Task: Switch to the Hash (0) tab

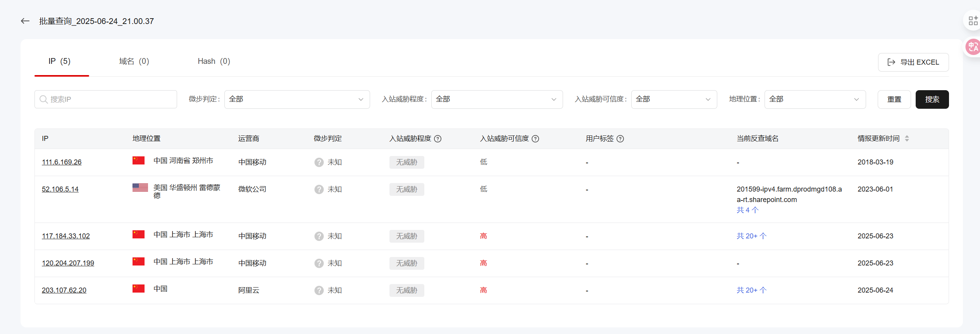Action: pyautogui.click(x=214, y=62)
